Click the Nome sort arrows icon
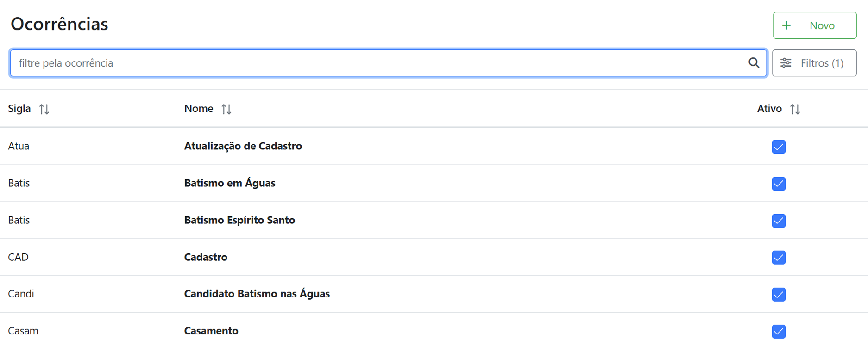Screen dimensions: 868x346 pyautogui.click(x=226, y=109)
